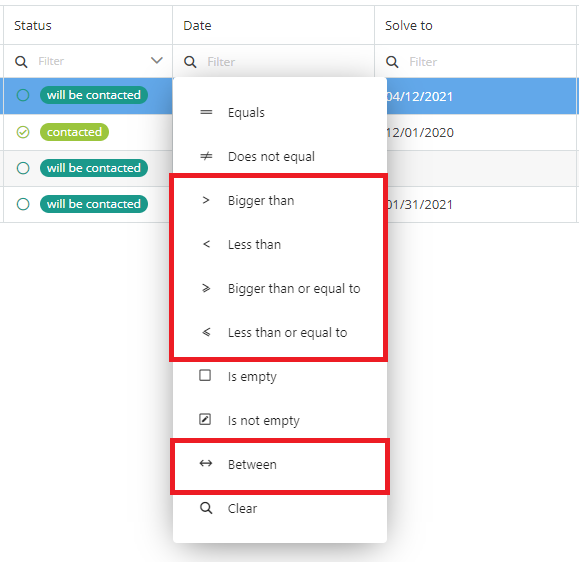This screenshot has width=579, height=562.
Task: Click the Date filter magnifier icon
Action: coord(190,62)
